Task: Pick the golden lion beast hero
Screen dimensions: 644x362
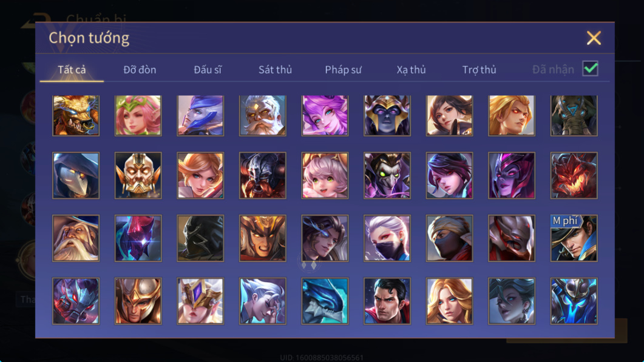Action: pos(76,115)
